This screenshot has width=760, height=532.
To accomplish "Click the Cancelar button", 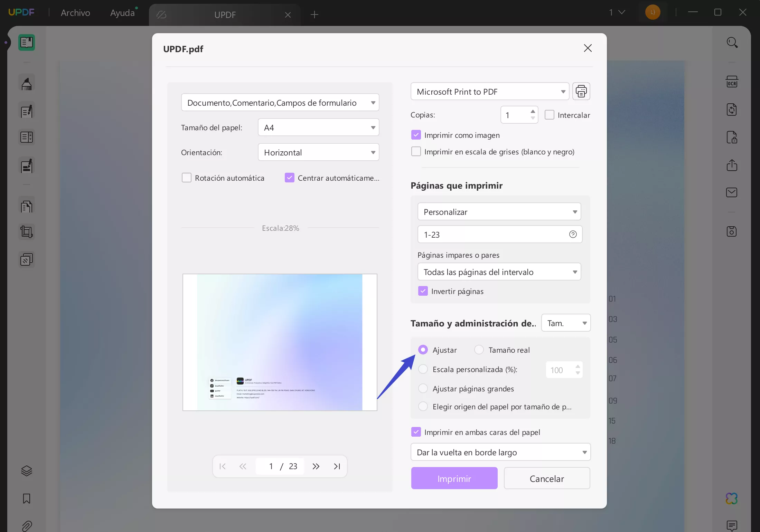I will pyautogui.click(x=547, y=478).
